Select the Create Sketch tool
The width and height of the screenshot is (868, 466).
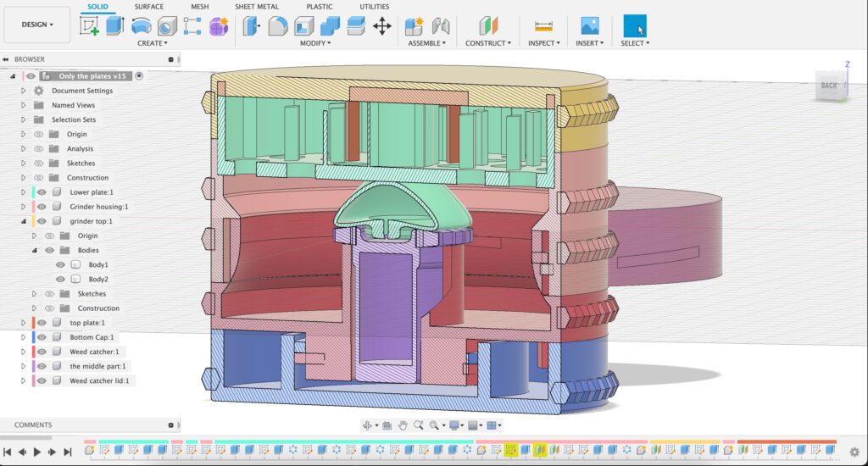click(89, 26)
